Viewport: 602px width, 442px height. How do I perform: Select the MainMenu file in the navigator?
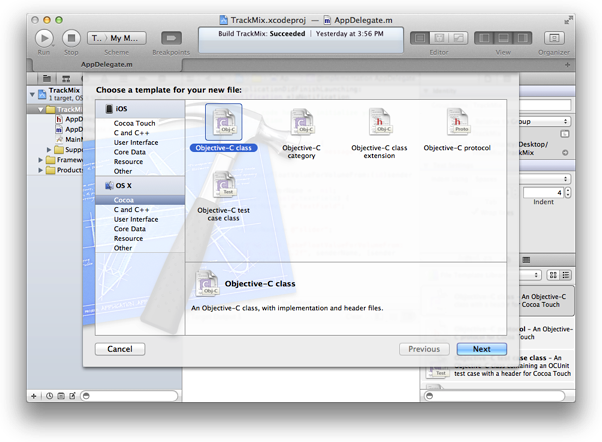[x=69, y=139]
